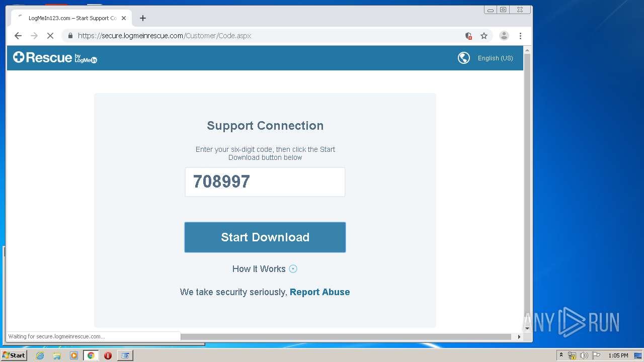The height and width of the screenshot is (362, 644).
Task: Open the Report Abuse link
Action: [x=319, y=292]
